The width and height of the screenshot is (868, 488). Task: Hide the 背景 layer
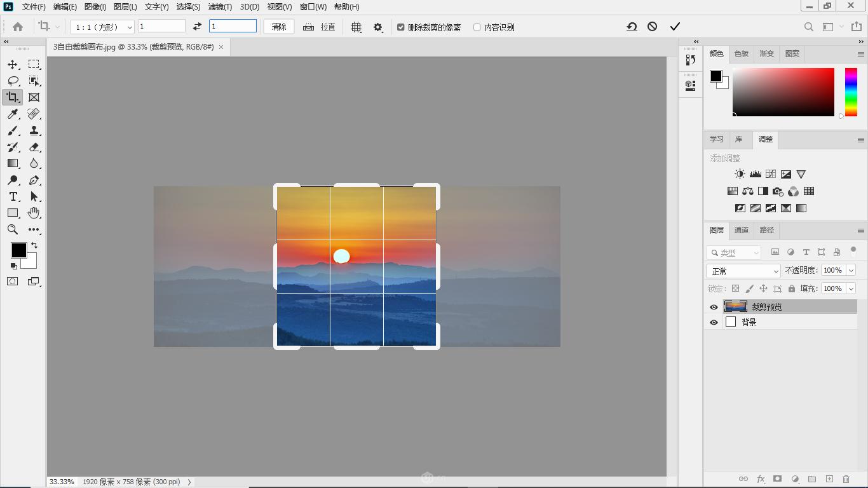click(x=714, y=322)
